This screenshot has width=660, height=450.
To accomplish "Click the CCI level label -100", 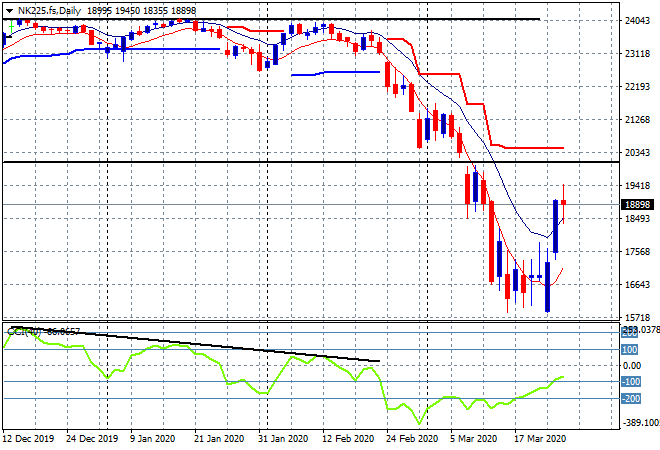I will (x=631, y=382).
